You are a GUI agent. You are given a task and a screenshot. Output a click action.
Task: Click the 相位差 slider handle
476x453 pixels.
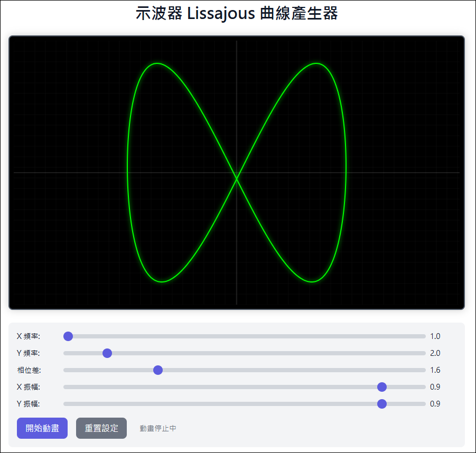(x=158, y=370)
